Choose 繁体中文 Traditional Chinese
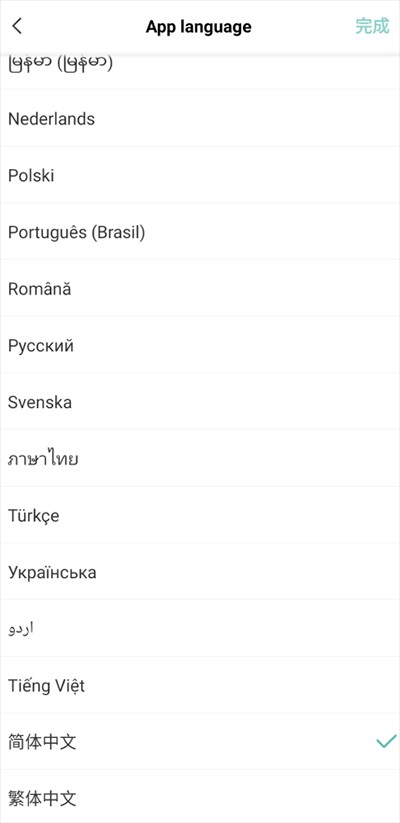Viewport: 400px width, 823px height. point(200,797)
